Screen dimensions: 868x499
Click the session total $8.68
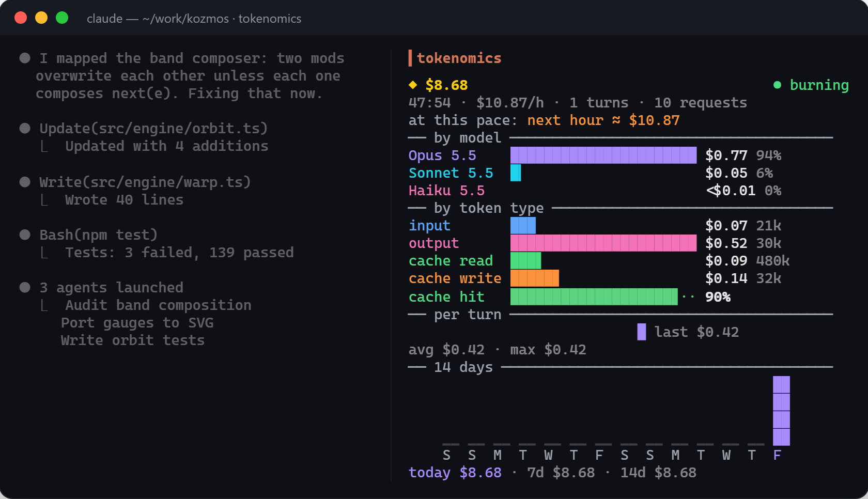point(446,85)
